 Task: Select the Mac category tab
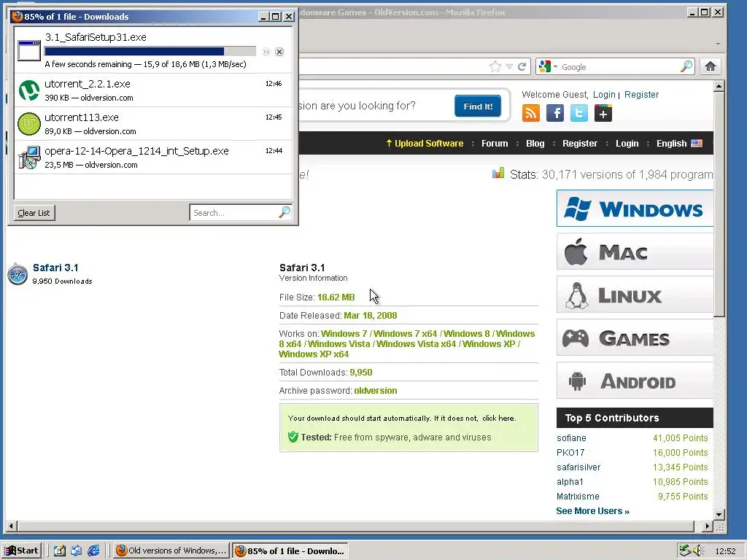pos(635,252)
